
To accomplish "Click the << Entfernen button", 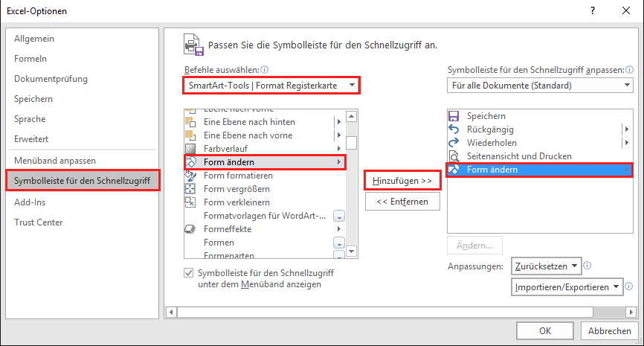I will coord(402,202).
